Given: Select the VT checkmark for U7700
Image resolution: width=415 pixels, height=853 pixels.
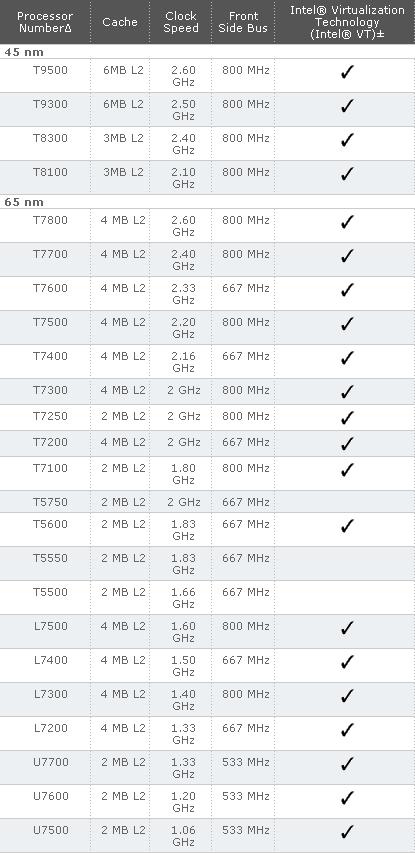Looking at the screenshot, I should [x=347, y=764].
